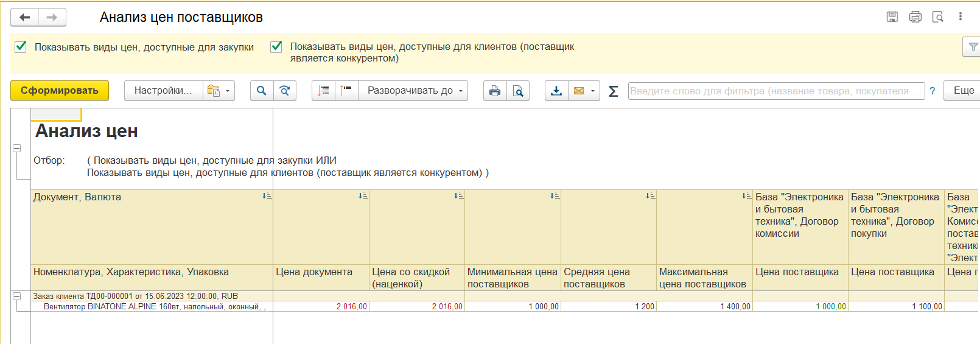Collapse the 'Заказ клиента ТД00-000001' row group
The width and height of the screenshot is (980, 344).
[x=17, y=296]
